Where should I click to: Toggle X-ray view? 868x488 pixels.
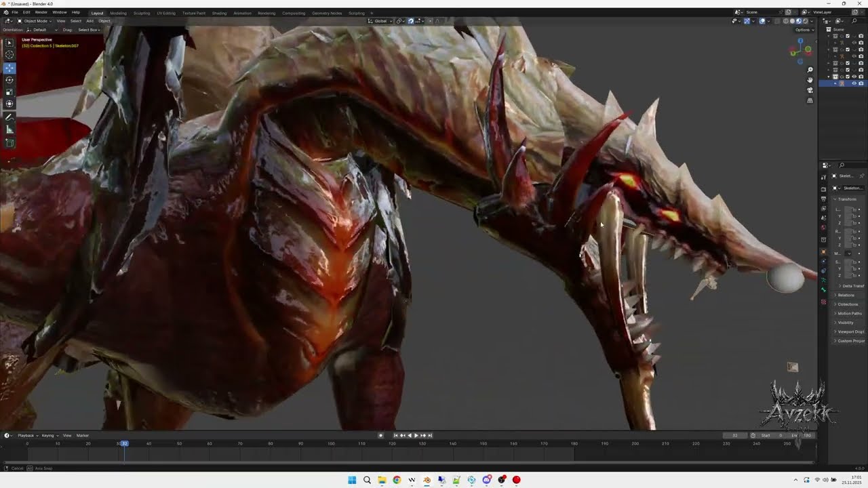[777, 21]
